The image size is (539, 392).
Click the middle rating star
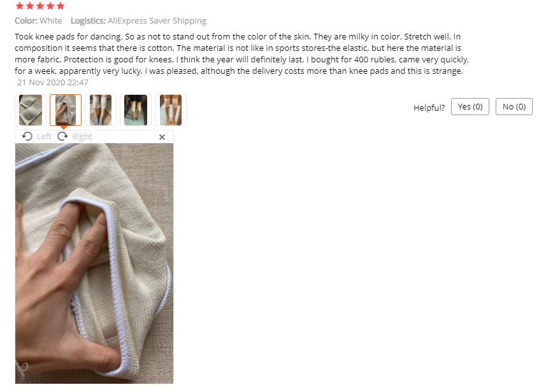[x=40, y=6]
